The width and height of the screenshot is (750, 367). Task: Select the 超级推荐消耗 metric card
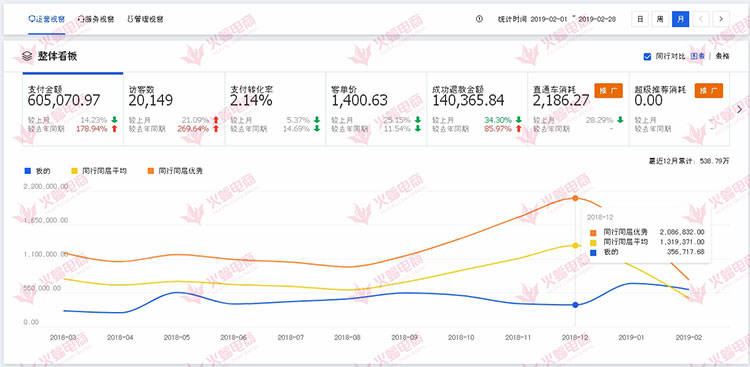679,109
